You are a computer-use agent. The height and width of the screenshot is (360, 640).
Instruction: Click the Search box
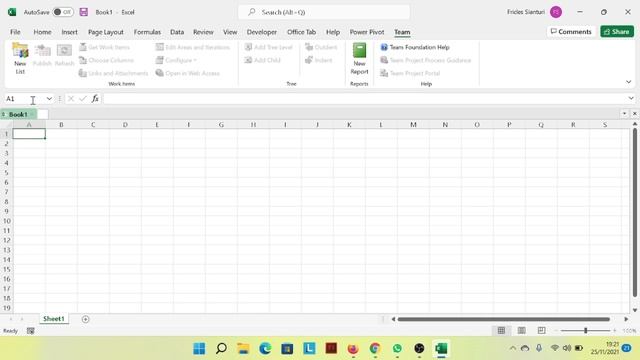point(324,12)
